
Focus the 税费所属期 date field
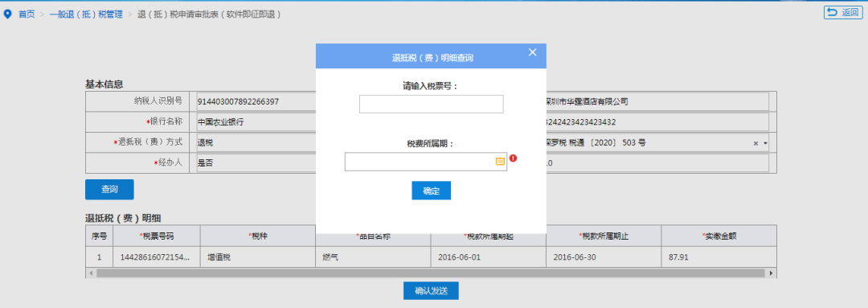pos(426,162)
